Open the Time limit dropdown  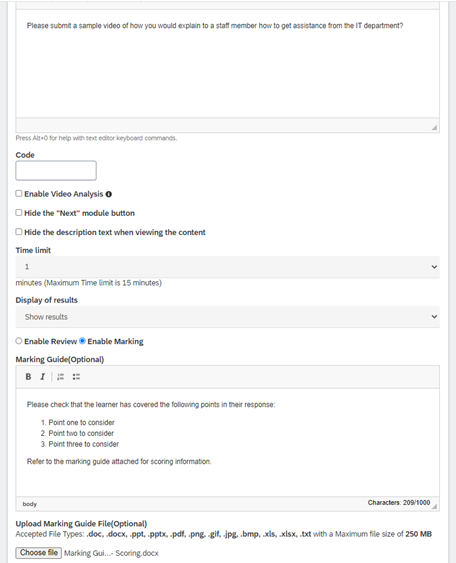click(x=227, y=267)
